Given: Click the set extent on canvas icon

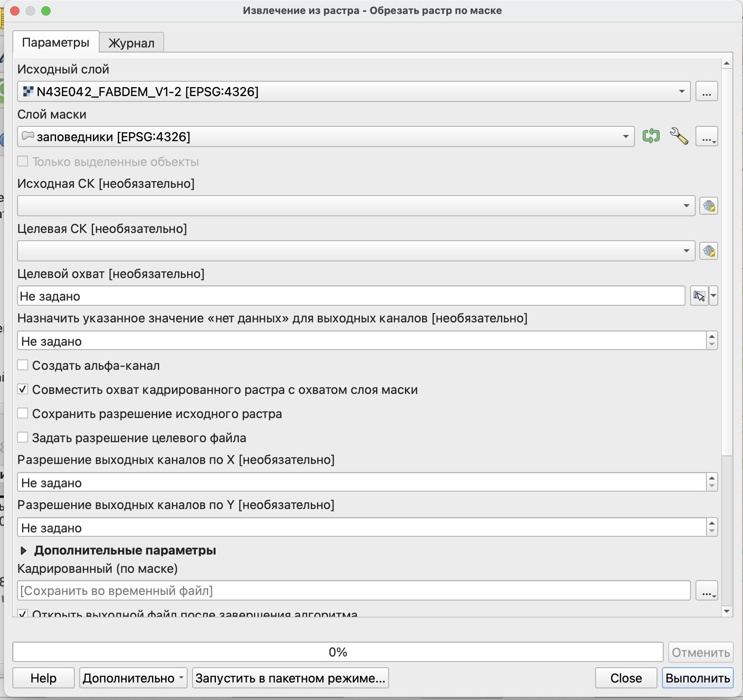Looking at the screenshot, I should click(699, 296).
